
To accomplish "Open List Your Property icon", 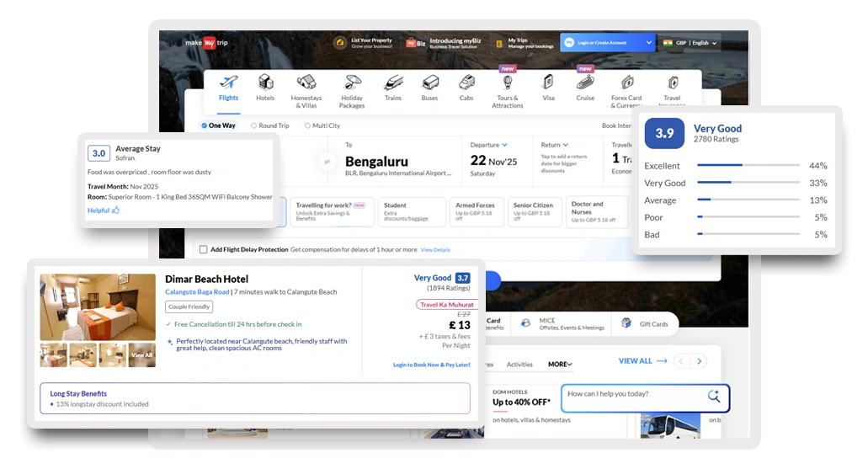I will coord(340,43).
